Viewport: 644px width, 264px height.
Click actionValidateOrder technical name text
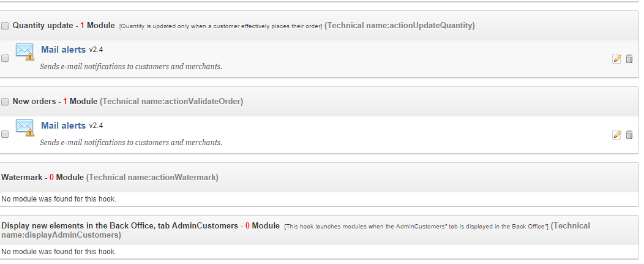(171, 102)
